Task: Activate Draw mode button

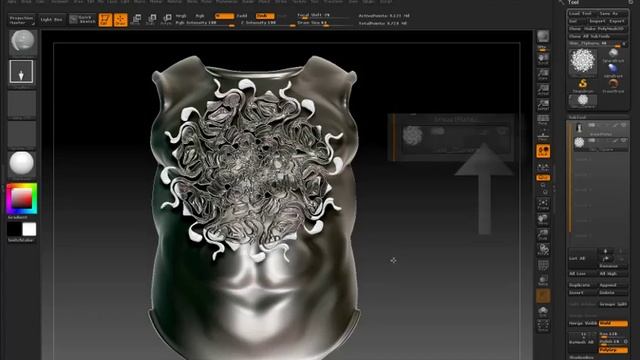Action: (120, 20)
